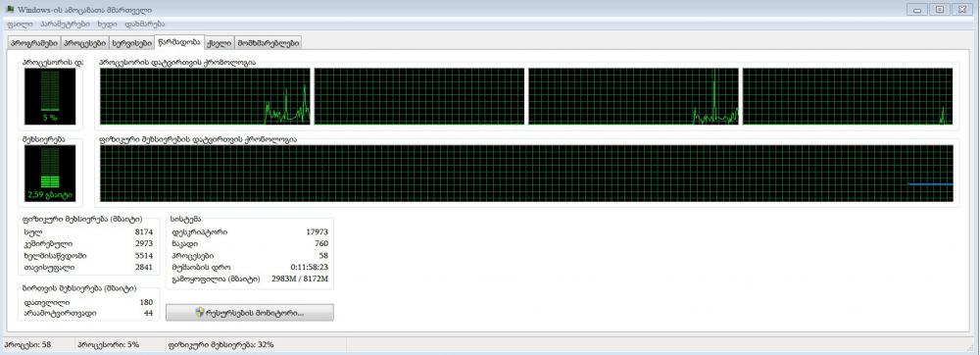
Task: Click the არამოტვირთვადი value 44
Action: pyautogui.click(x=148, y=313)
